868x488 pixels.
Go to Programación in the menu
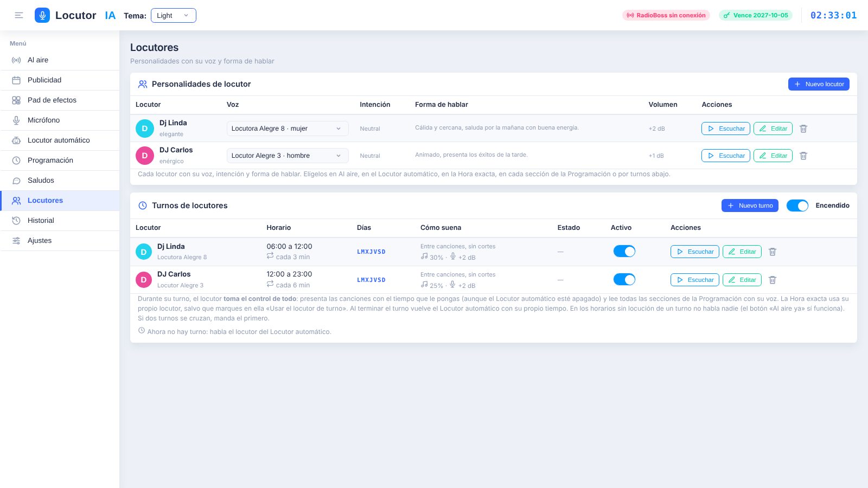60,160
